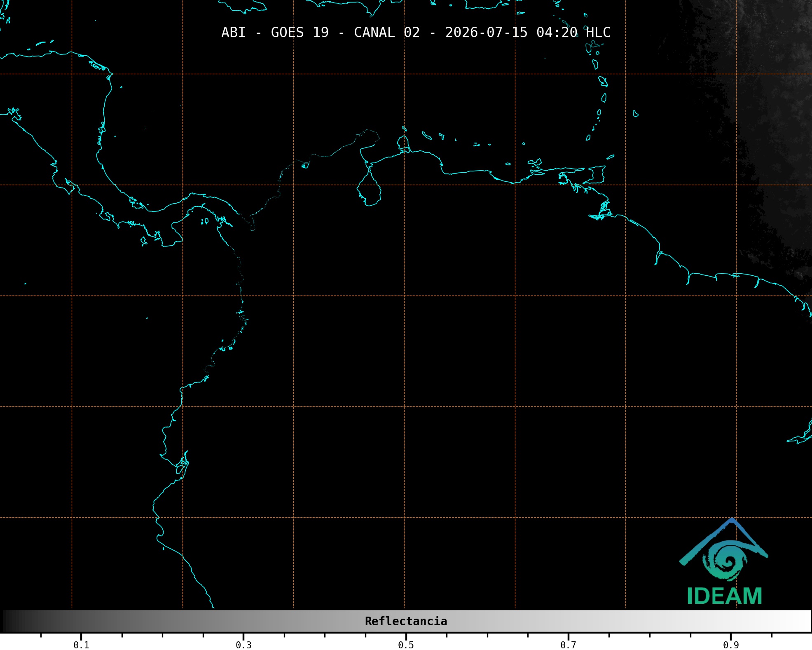Click the 0.3 colorbar tick label
The width and height of the screenshot is (812, 650).
(x=243, y=645)
